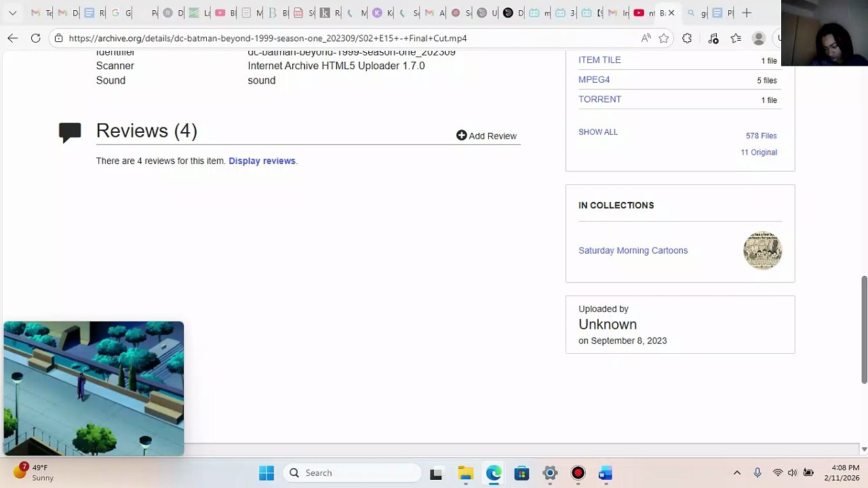Open volume control speaker icon

[x=792, y=473]
